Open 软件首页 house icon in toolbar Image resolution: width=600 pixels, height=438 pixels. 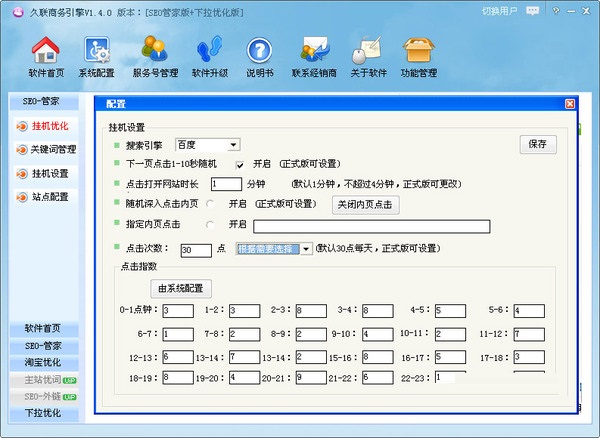pyautogui.click(x=46, y=50)
